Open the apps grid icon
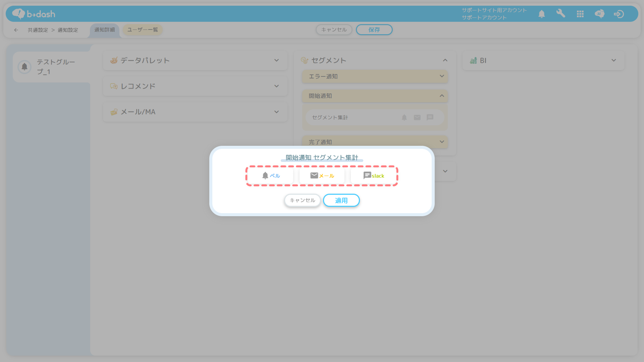Viewport: 644px width, 362px height. [580, 14]
